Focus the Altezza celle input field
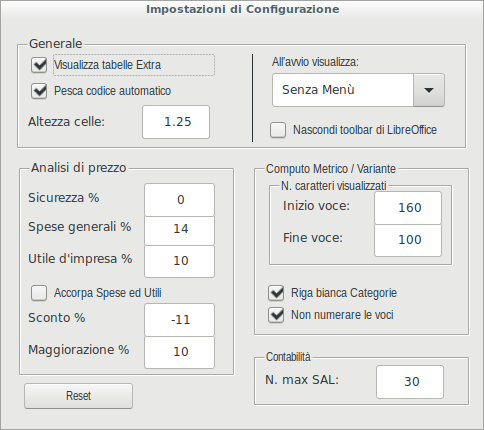 coord(176,122)
